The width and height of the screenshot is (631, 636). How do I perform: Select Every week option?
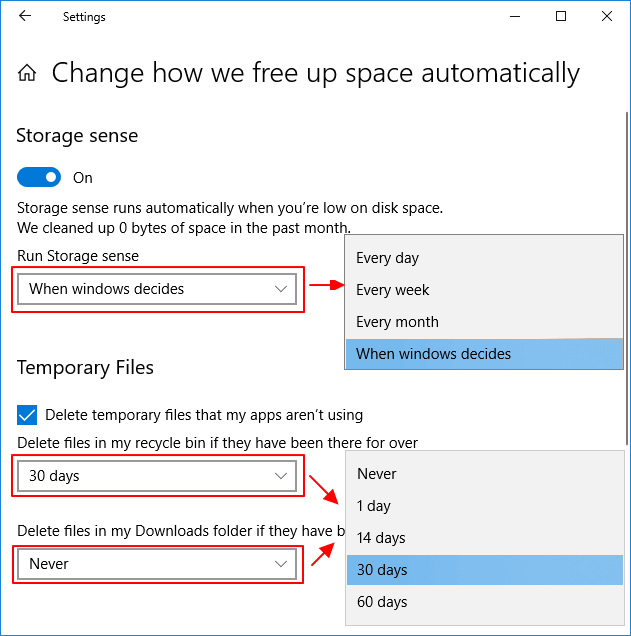(392, 290)
